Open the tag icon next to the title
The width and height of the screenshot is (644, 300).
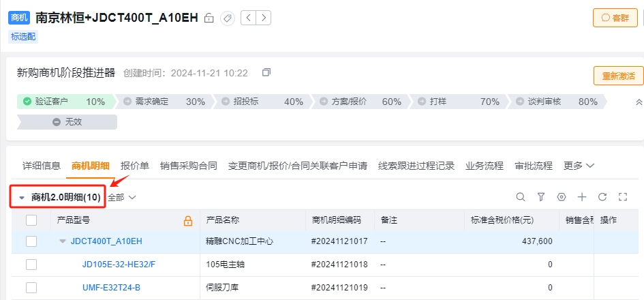tap(227, 18)
